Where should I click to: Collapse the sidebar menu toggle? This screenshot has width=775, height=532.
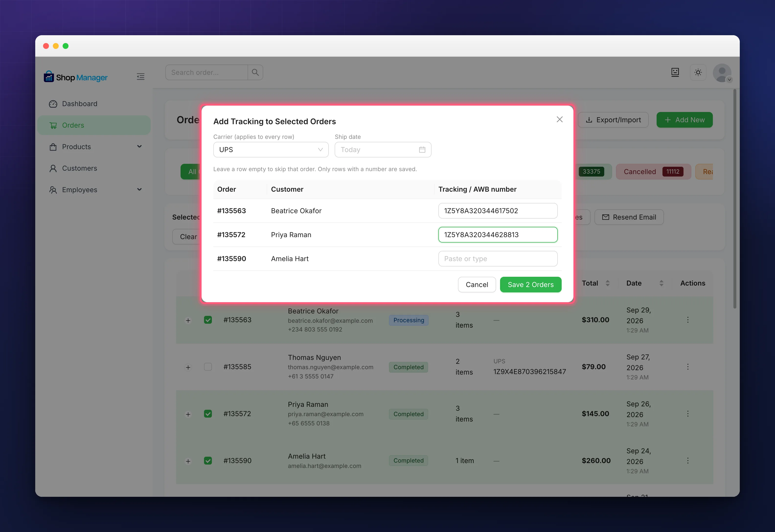pyautogui.click(x=140, y=77)
